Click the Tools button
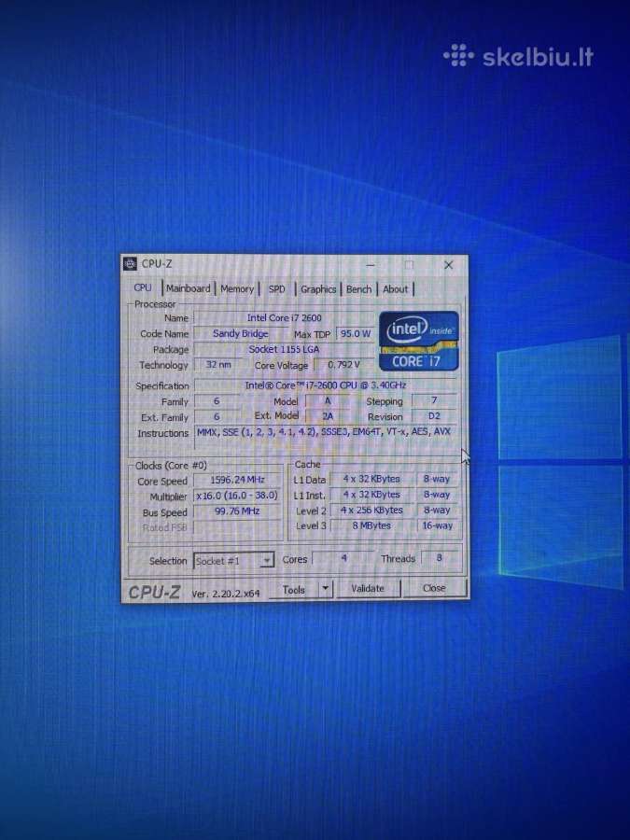 click(x=294, y=589)
